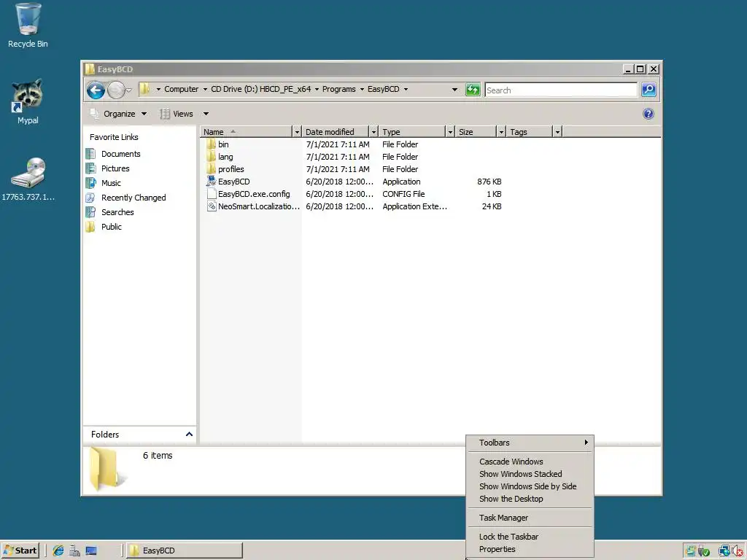Screen dimensions: 747x560
Task: Open the Tags column filter dropdown
Action: pos(557,132)
